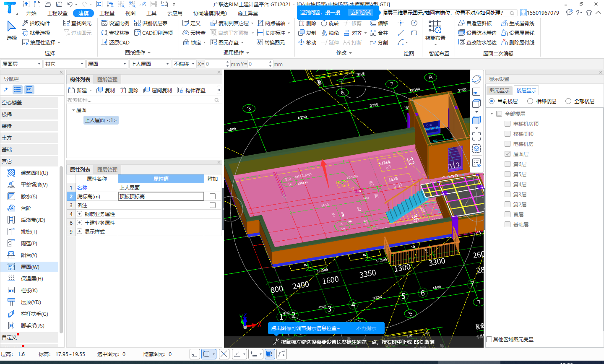604x364 pixels.
Task: Click the 定义 define tool
Action: coord(192,23)
